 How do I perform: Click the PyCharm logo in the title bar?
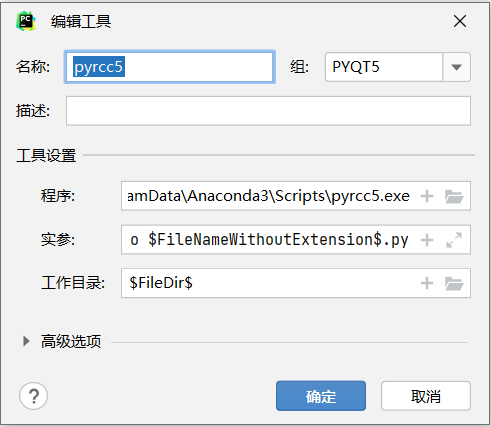click(x=26, y=21)
